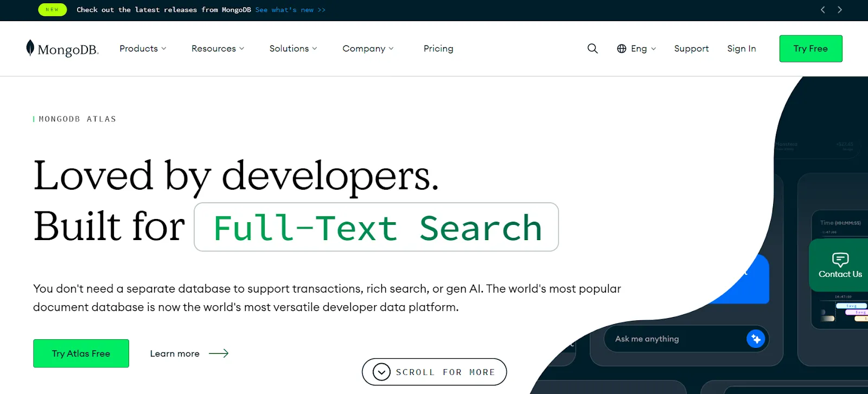The height and width of the screenshot is (394, 868).
Task: Click the circled down-chevron scroll icon
Action: pyautogui.click(x=381, y=372)
